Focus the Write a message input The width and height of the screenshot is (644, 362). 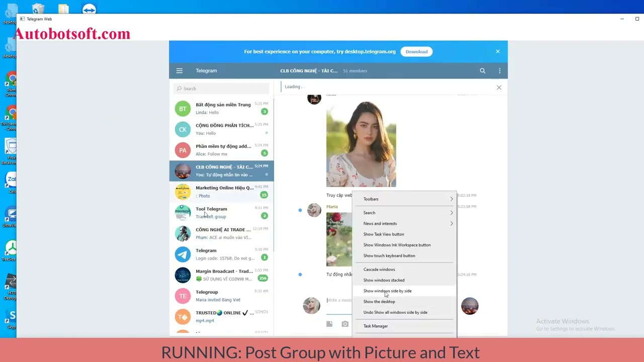[339, 300]
